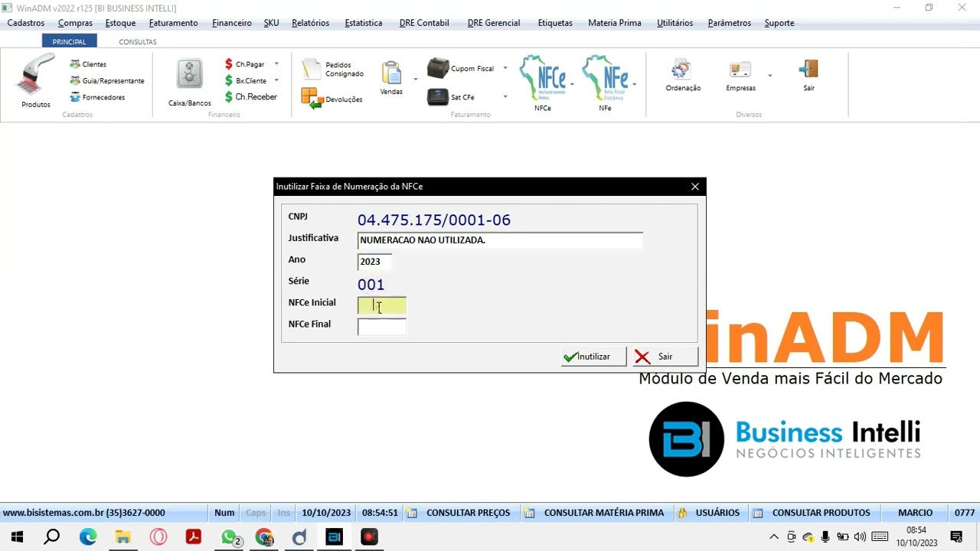Focus the NFCe Inicial field
The image size is (980, 551).
382,306
